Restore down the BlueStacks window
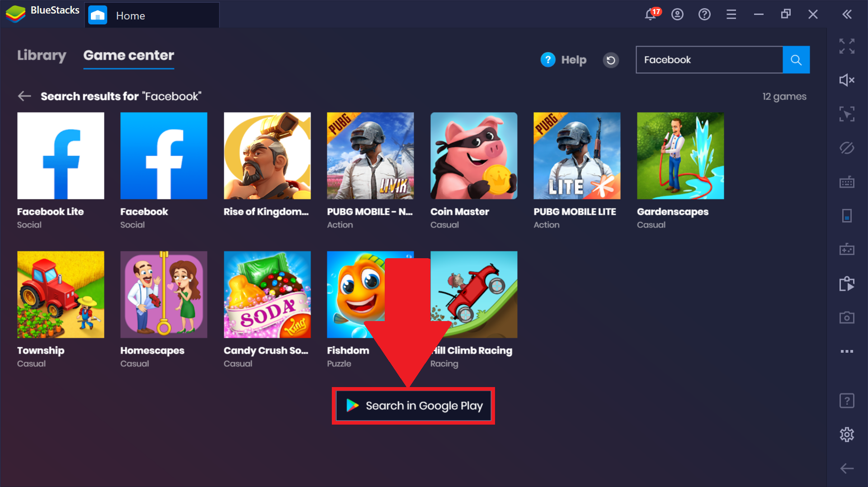Screen dimensions: 868x487 786,14
